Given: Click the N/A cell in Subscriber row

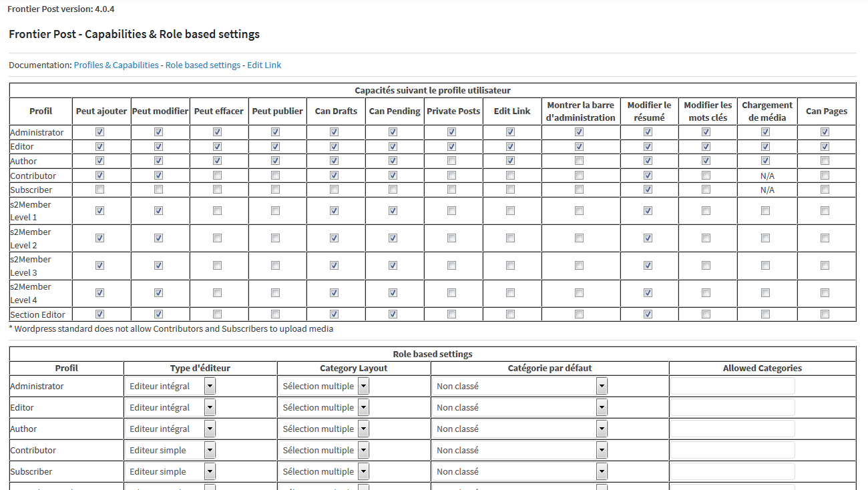Looking at the screenshot, I should (x=767, y=190).
